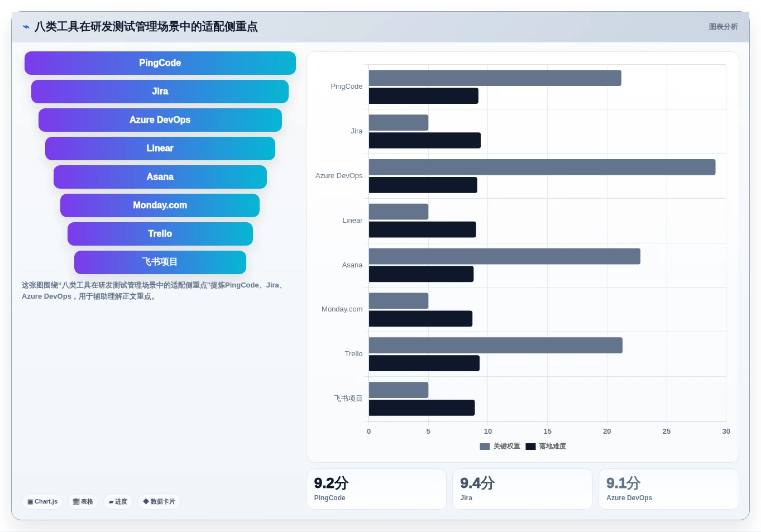Click the description paragraph starting 这张图围绕
This screenshot has width=761, height=532.
pos(154,291)
